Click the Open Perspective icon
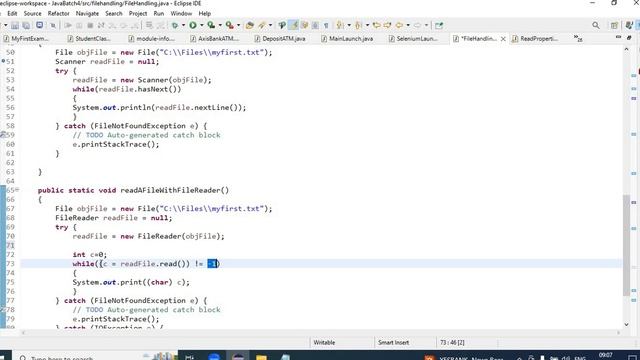The height and width of the screenshot is (360, 640). 614,25
